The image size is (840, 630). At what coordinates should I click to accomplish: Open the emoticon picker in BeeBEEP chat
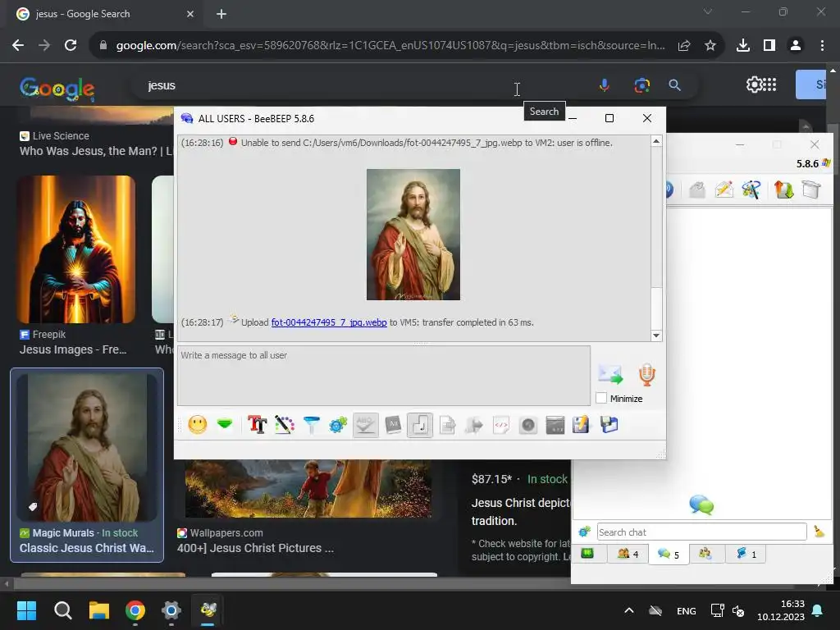[x=197, y=426]
